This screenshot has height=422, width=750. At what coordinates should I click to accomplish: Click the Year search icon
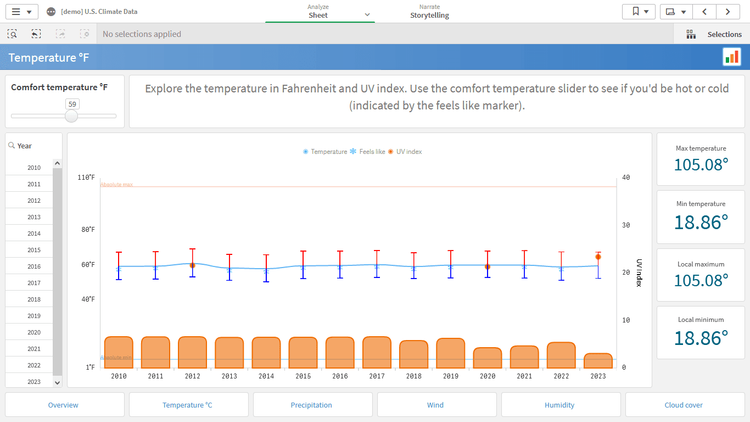click(x=12, y=146)
